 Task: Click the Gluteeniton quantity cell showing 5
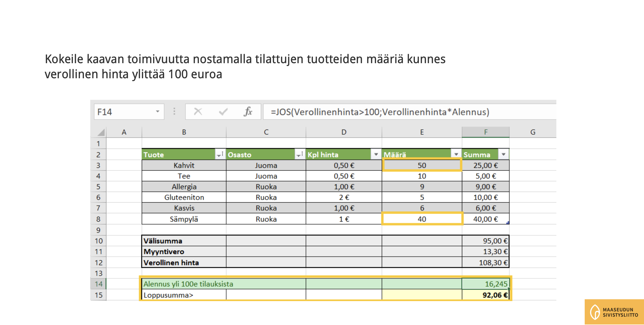422,197
